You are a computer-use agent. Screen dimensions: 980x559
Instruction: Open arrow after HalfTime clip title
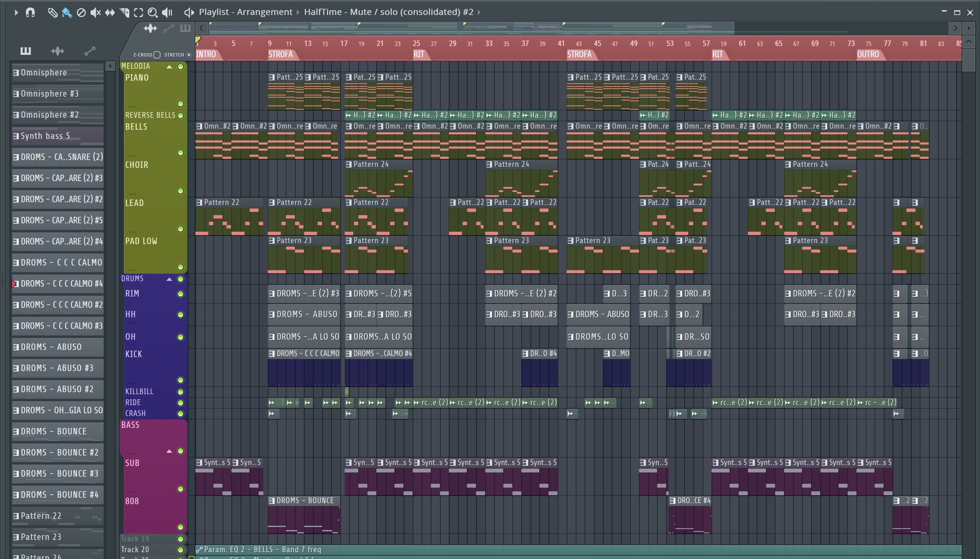tap(479, 12)
